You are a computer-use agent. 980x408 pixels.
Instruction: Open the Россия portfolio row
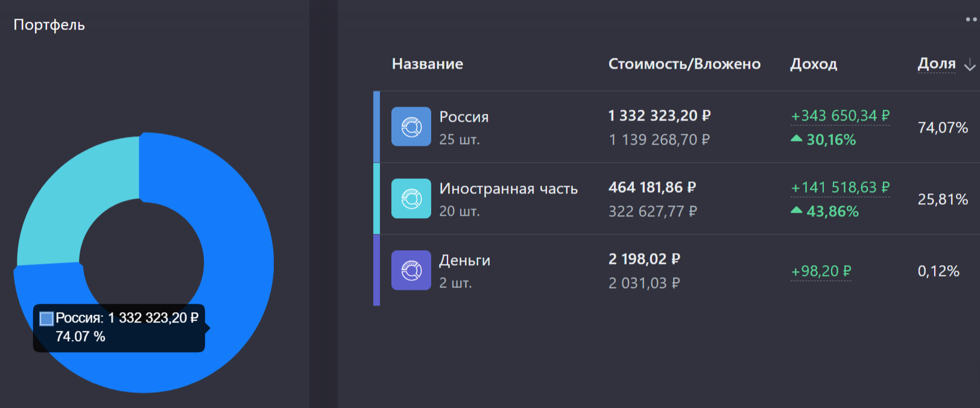point(677,127)
